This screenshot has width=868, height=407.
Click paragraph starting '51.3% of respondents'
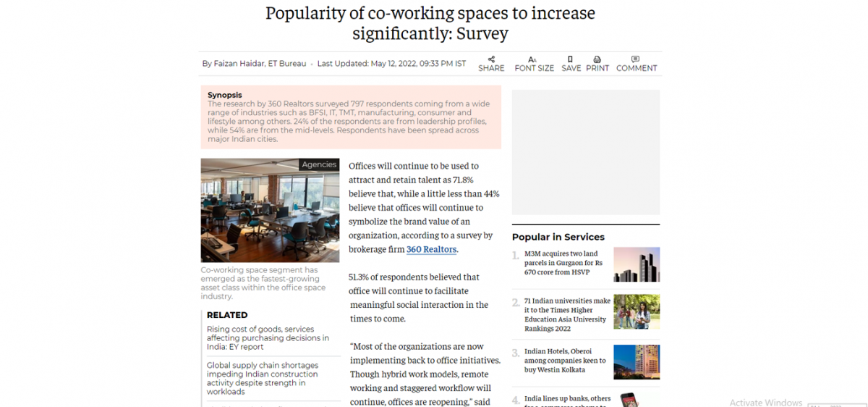click(x=419, y=298)
